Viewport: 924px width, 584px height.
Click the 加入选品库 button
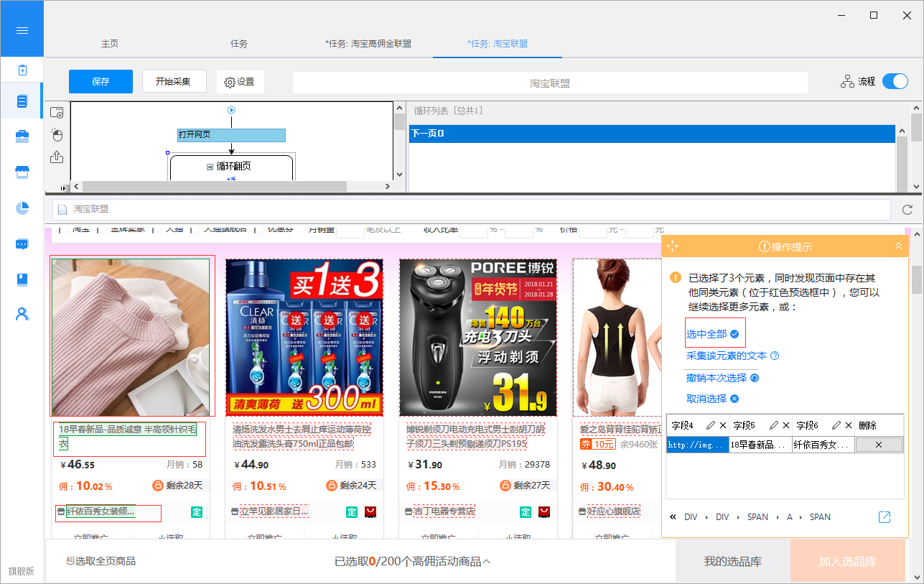(848, 561)
